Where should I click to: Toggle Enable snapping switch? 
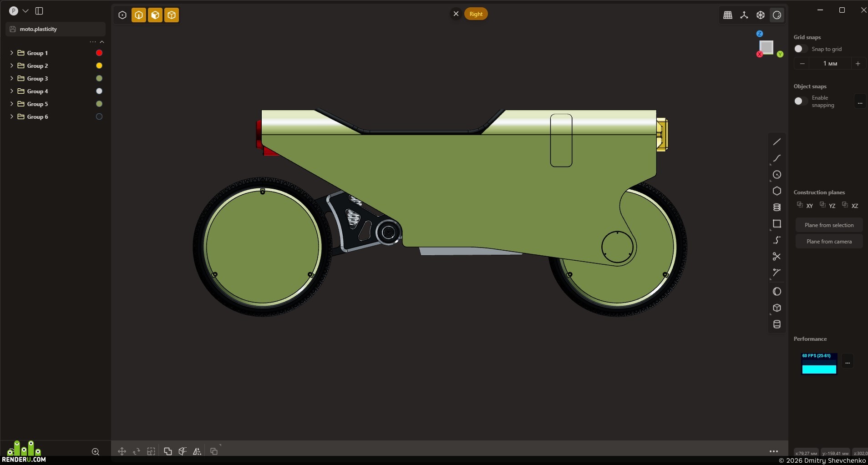[801, 101]
